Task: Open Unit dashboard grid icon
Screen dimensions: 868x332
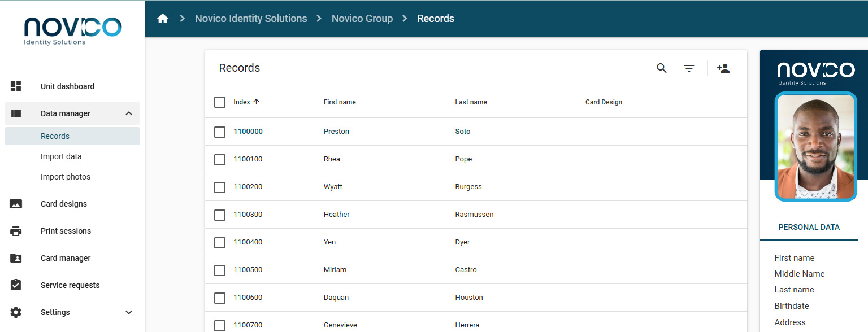Action: pos(16,86)
